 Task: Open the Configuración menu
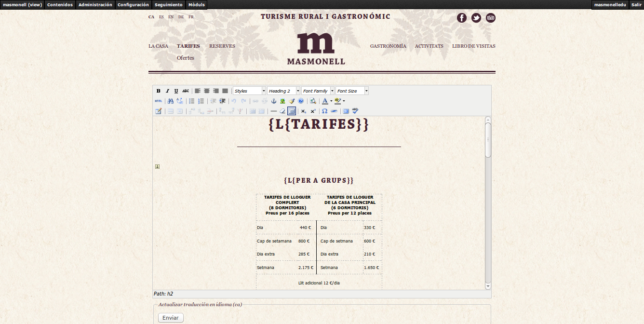coord(133,5)
